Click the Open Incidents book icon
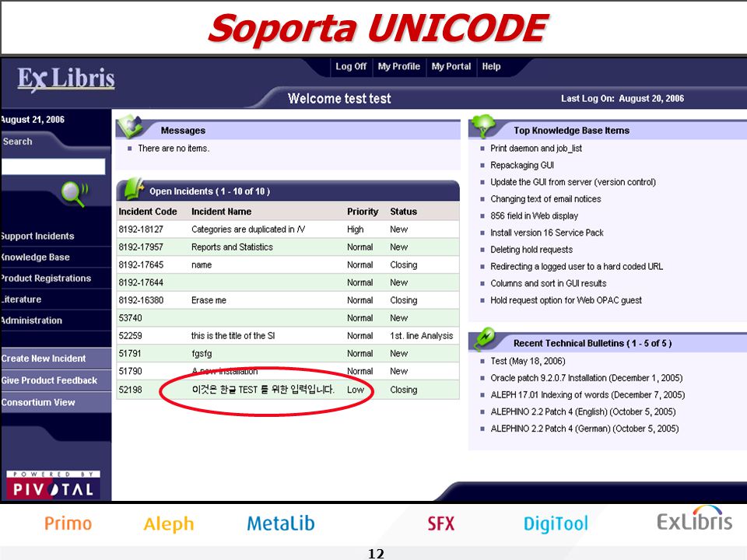 [134, 188]
